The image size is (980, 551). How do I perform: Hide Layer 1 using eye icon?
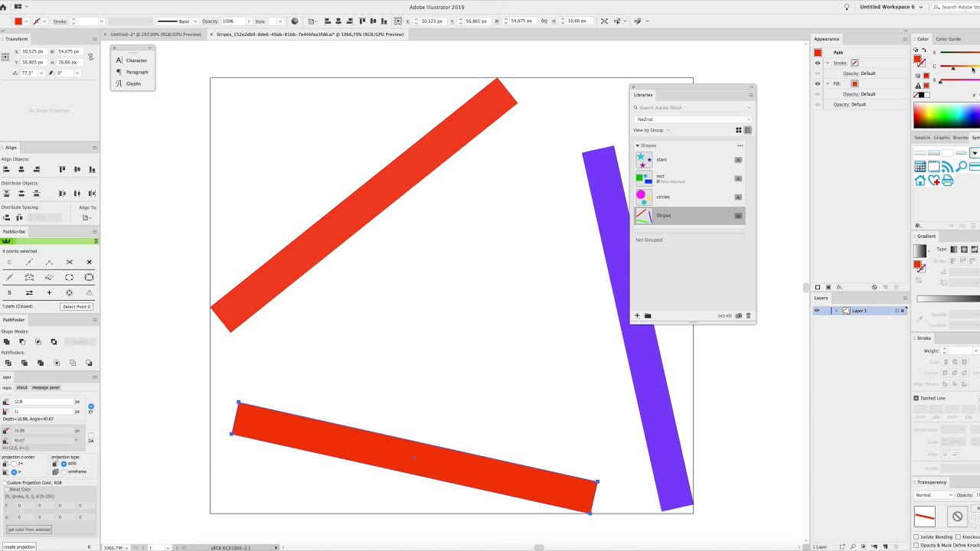[x=817, y=310]
